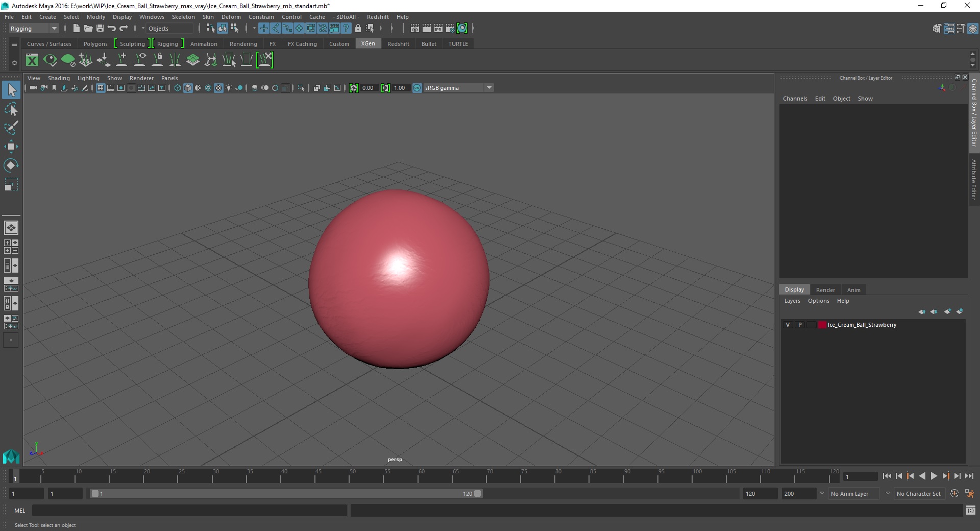Toggle lock selection padlock icon
This screenshot has width=980, height=531.
[358, 29]
